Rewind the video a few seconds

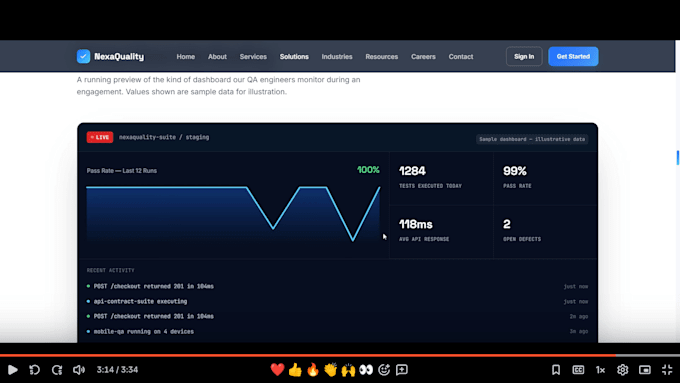[x=34, y=370]
